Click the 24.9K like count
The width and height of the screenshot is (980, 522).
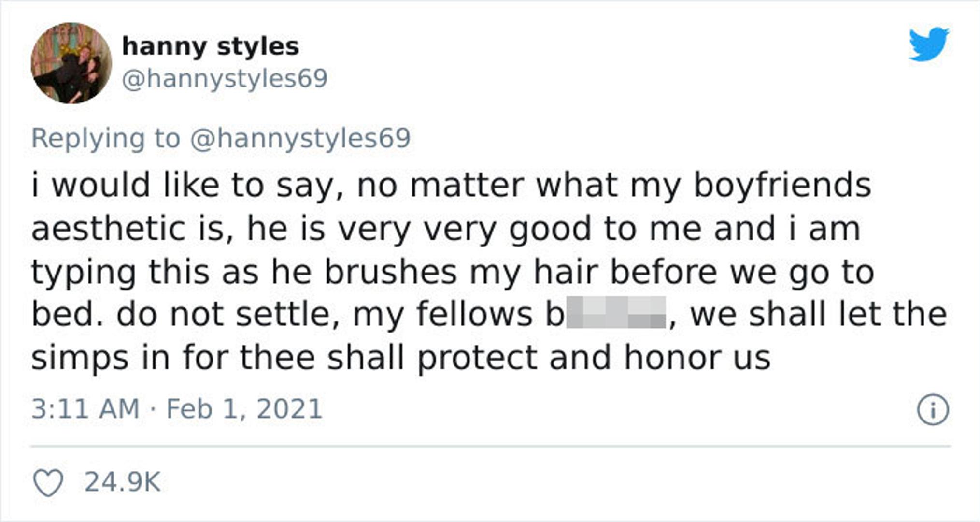click(122, 482)
